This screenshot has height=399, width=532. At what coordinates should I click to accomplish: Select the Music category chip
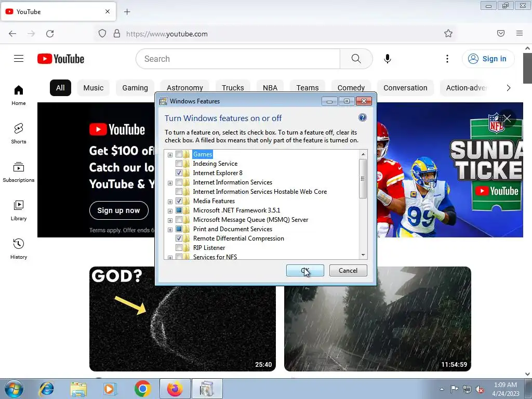(x=94, y=88)
